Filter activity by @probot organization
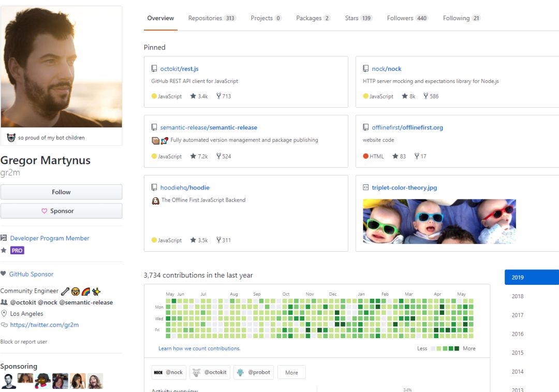This screenshot has width=559, height=392. coord(254,372)
